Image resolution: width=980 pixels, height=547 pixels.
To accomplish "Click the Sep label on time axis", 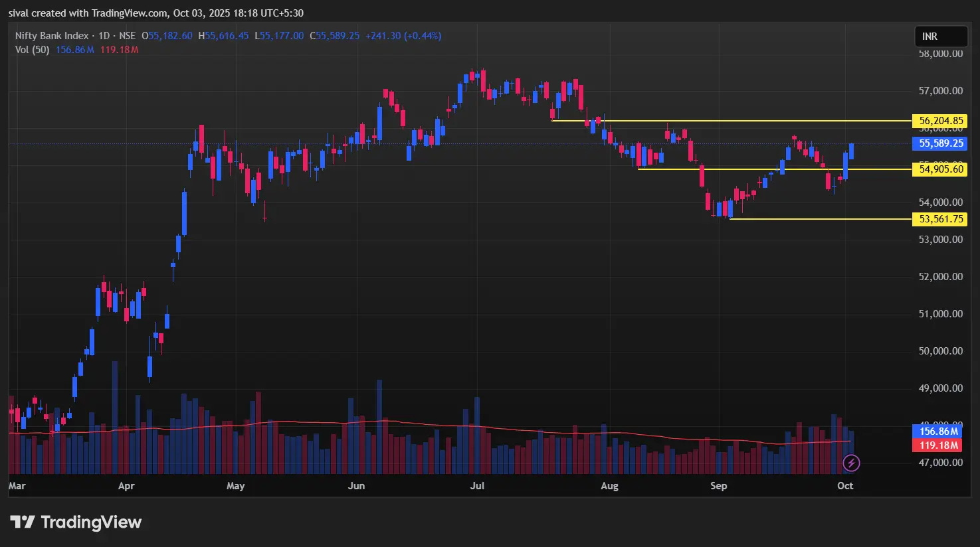I will pos(718,486).
